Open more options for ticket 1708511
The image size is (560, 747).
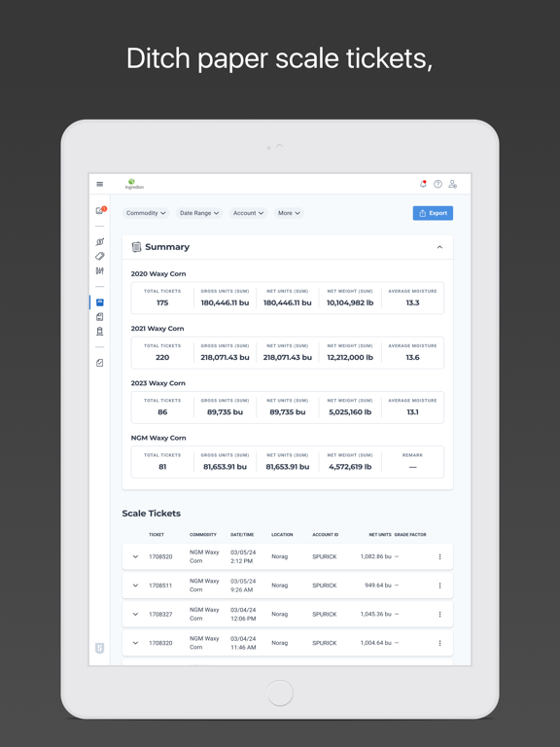click(439, 586)
